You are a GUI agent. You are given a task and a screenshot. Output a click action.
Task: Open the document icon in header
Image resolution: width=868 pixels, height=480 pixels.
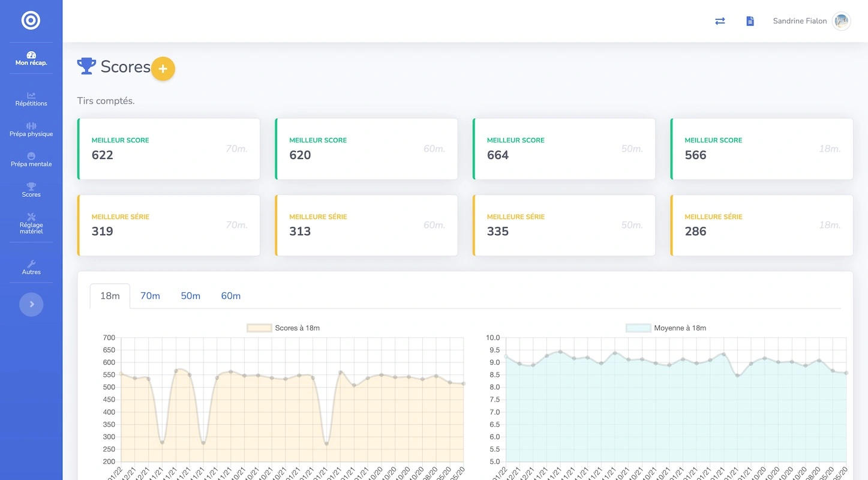point(750,21)
